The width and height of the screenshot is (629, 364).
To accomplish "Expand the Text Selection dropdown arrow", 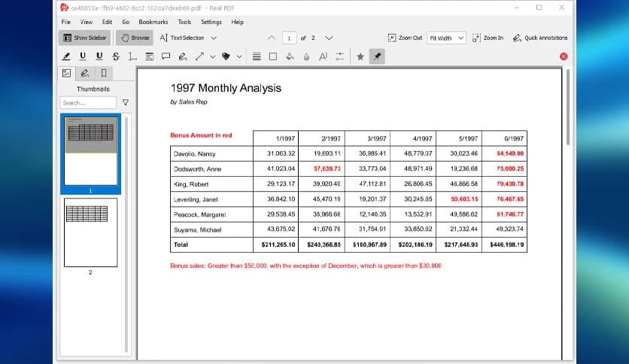I will (x=214, y=38).
